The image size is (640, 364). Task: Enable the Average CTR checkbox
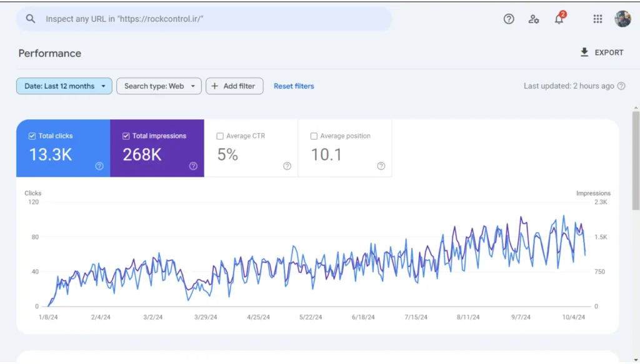pyautogui.click(x=219, y=136)
